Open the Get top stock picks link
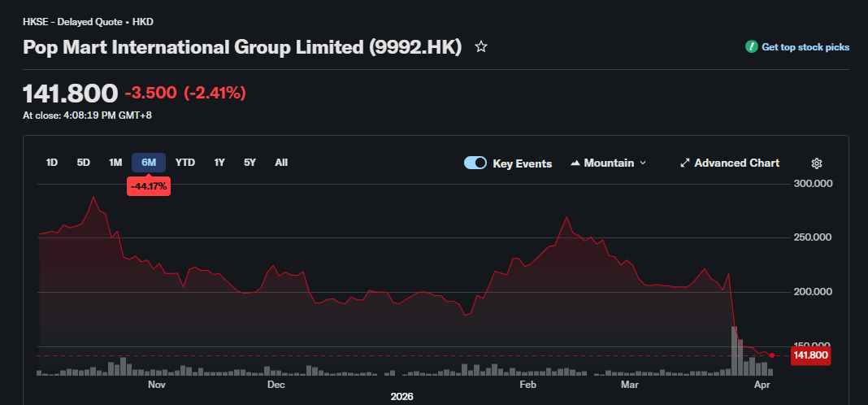Viewport: 868px width, 405px height. click(x=805, y=47)
